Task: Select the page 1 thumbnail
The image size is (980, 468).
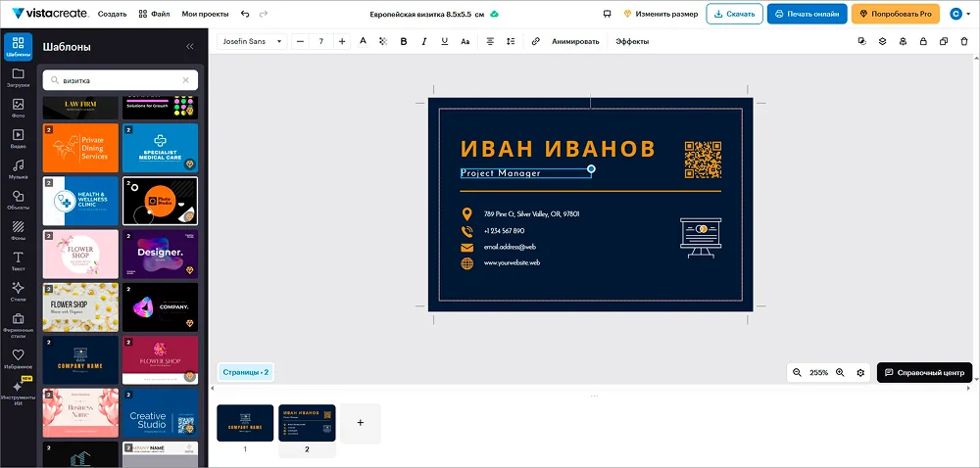Action: click(245, 423)
